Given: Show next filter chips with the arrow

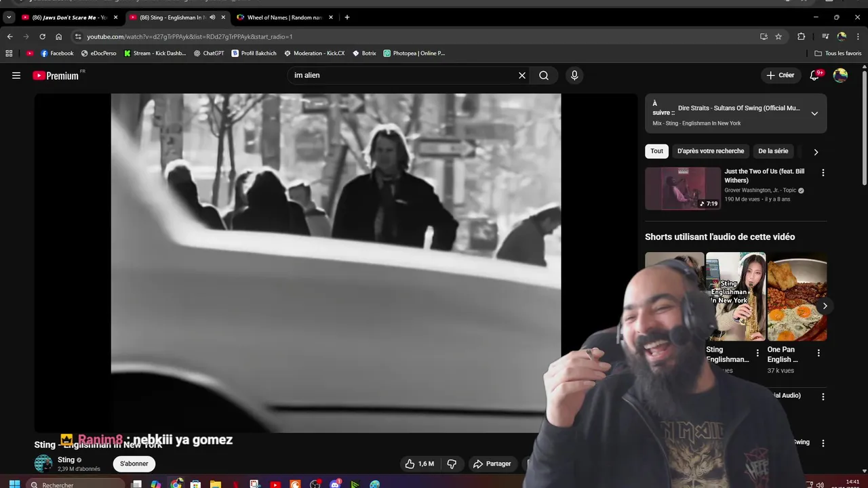Looking at the screenshot, I should click(816, 152).
